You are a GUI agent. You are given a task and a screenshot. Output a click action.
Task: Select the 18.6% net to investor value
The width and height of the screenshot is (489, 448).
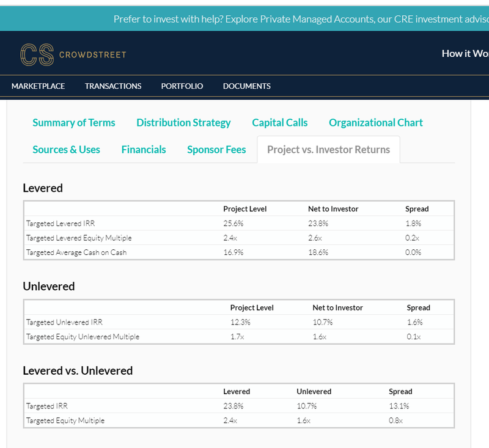318,252
